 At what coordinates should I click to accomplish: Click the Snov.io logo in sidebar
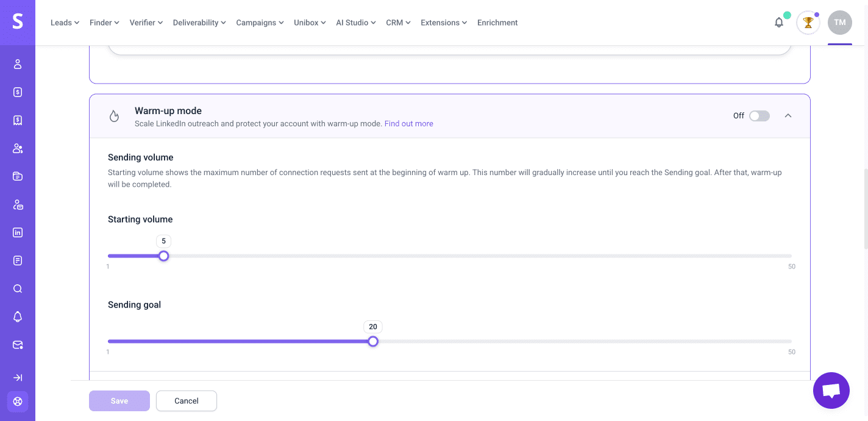(18, 22)
